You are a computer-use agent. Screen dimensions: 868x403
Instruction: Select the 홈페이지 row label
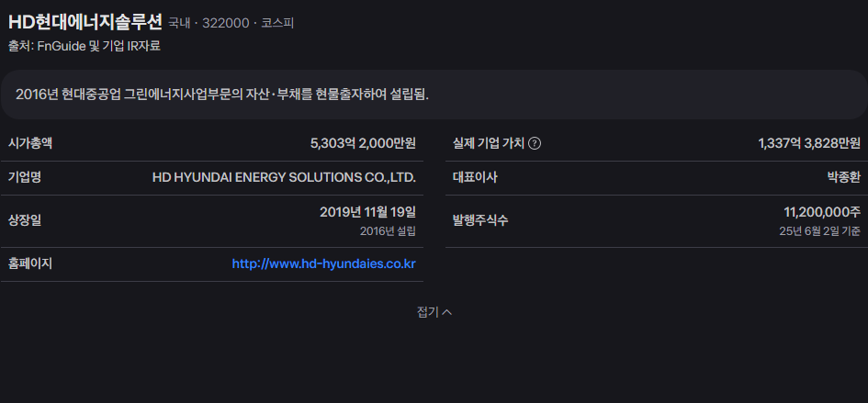[30, 263]
